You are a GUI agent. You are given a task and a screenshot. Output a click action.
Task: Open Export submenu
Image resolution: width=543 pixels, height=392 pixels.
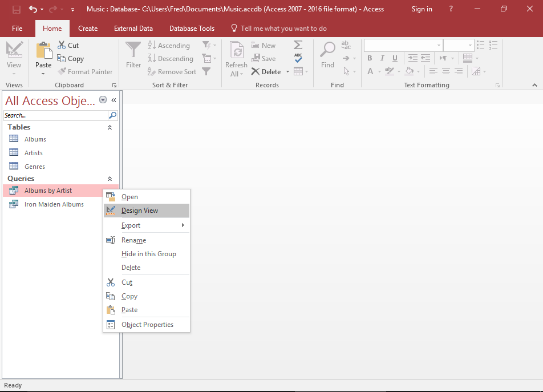[147, 225]
